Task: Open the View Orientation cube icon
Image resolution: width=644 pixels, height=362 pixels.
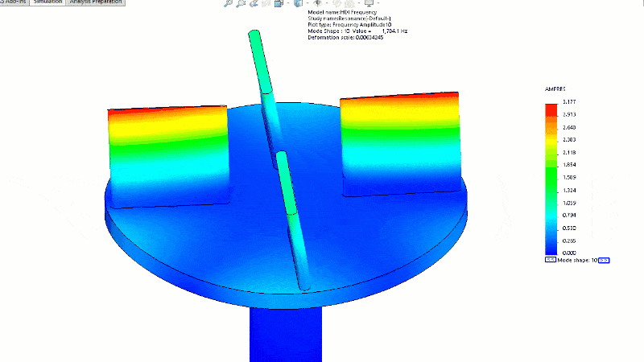Action: coord(278,3)
